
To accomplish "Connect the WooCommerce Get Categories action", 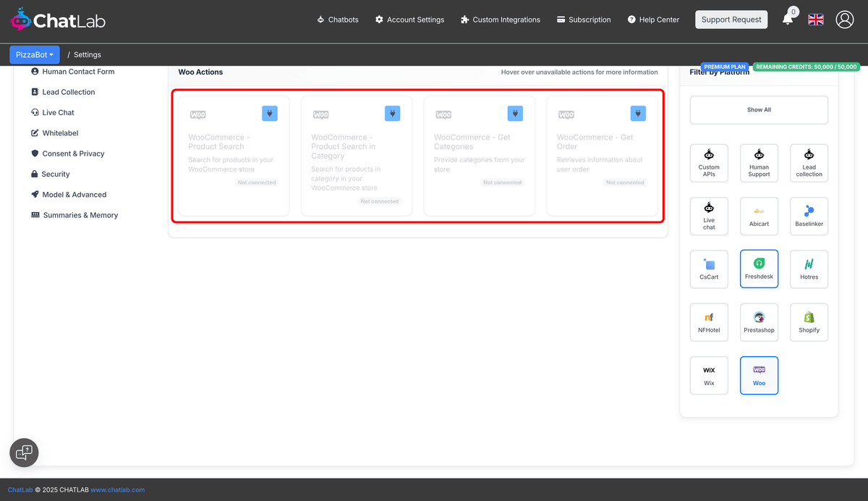I will (x=515, y=113).
